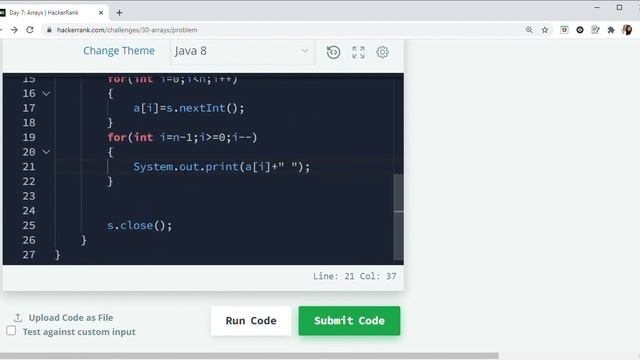Click line number 27 in the gutter
The width and height of the screenshot is (640, 360).
(x=29, y=255)
